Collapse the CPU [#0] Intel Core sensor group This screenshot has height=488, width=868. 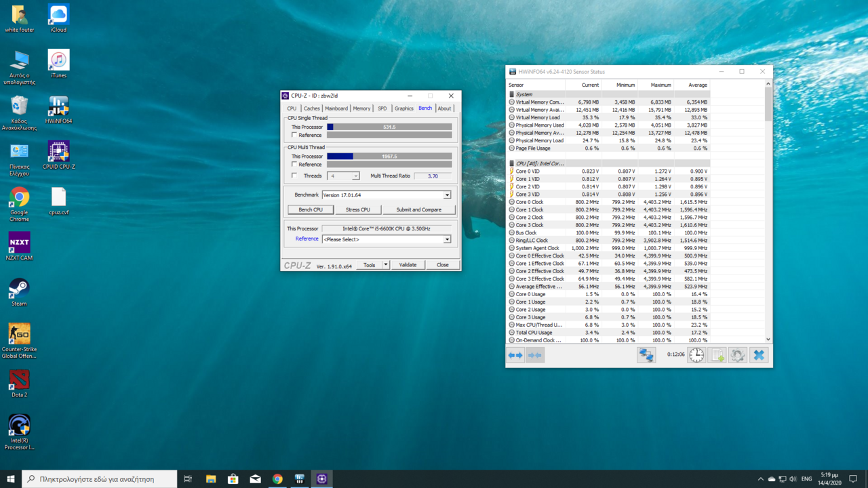click(512, 163)
